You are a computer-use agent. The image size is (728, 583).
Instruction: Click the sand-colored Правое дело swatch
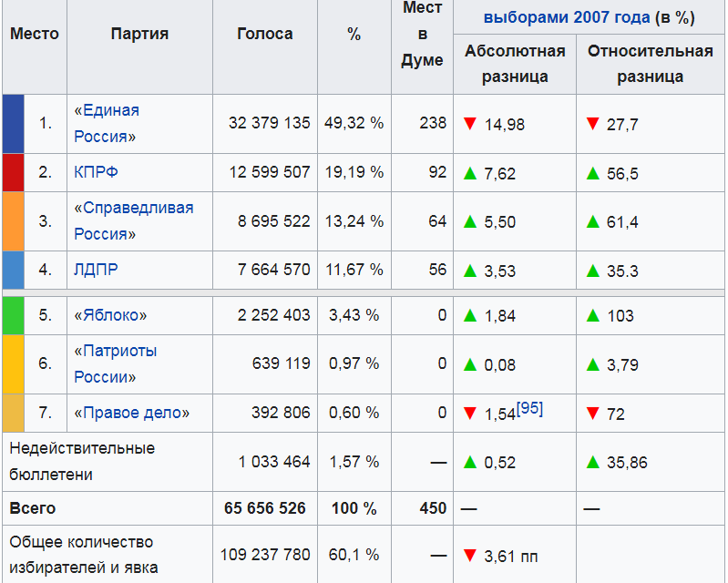point(13,414)
